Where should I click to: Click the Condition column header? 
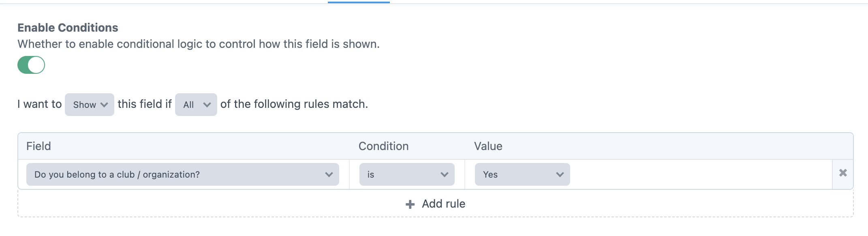(x=383, y=146)
